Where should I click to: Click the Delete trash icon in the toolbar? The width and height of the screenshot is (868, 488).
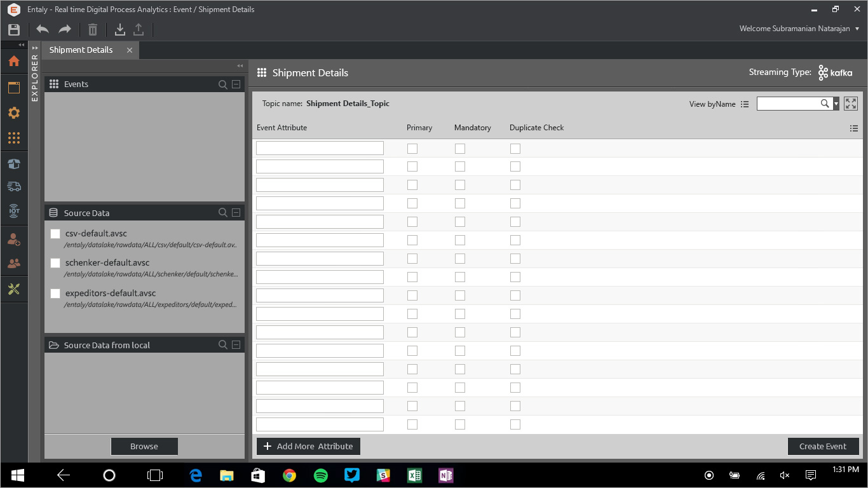pos(93,29)
